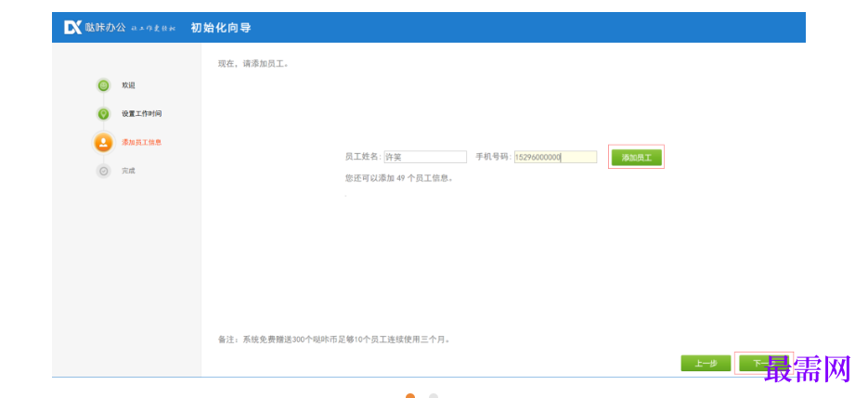868x398 pixels.
Task: Click the orange pagination dot at bottom
Action: click(x=410, y=396)
